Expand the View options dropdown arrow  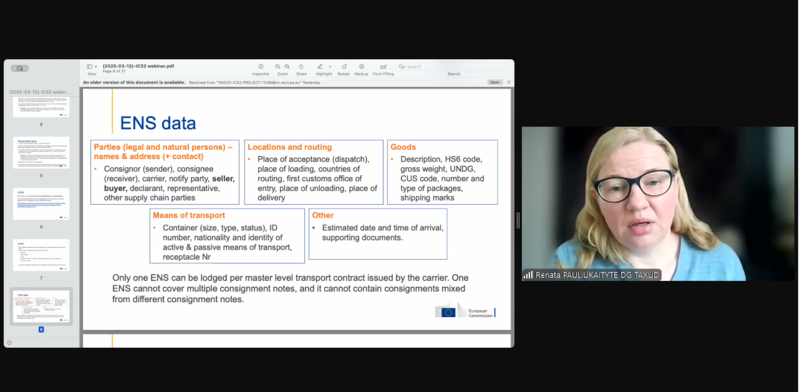(x=95, y=67)
